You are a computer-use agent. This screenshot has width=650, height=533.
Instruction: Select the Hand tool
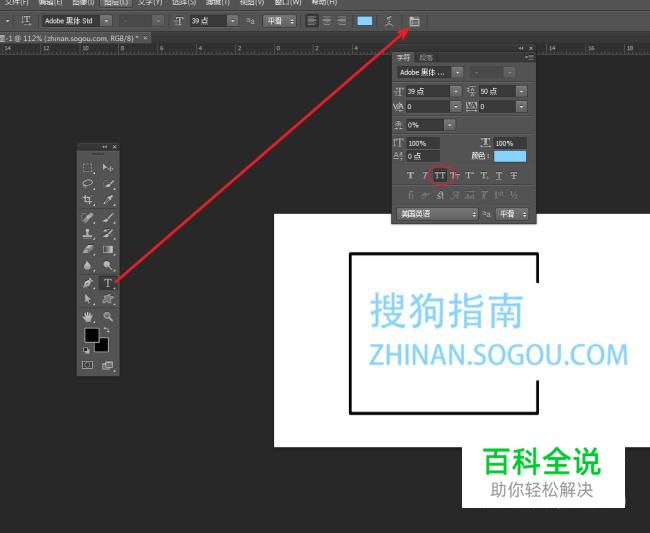click(x=87, y=317)
